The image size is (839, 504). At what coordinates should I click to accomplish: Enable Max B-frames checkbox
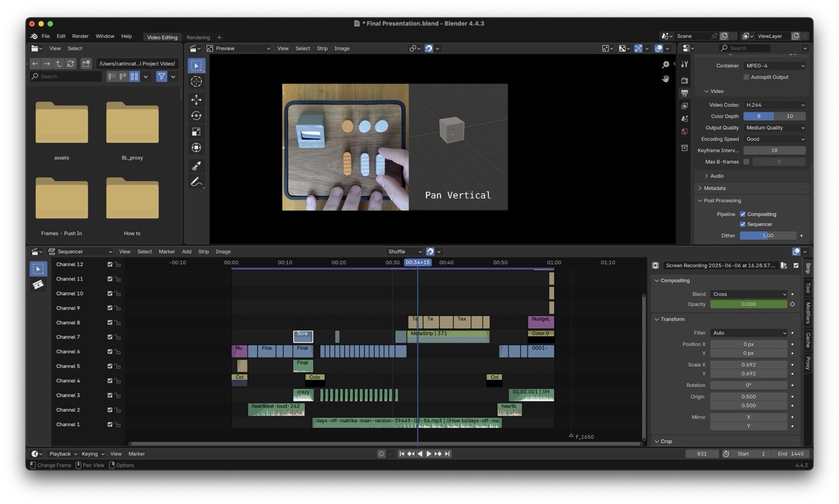click(x=746, y=162)
